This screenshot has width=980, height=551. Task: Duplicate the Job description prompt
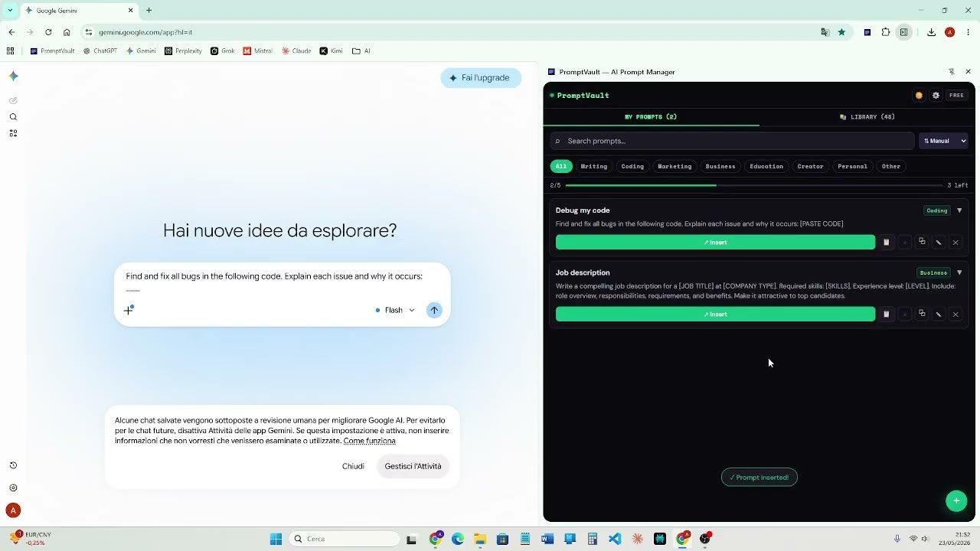coord(922,315)
